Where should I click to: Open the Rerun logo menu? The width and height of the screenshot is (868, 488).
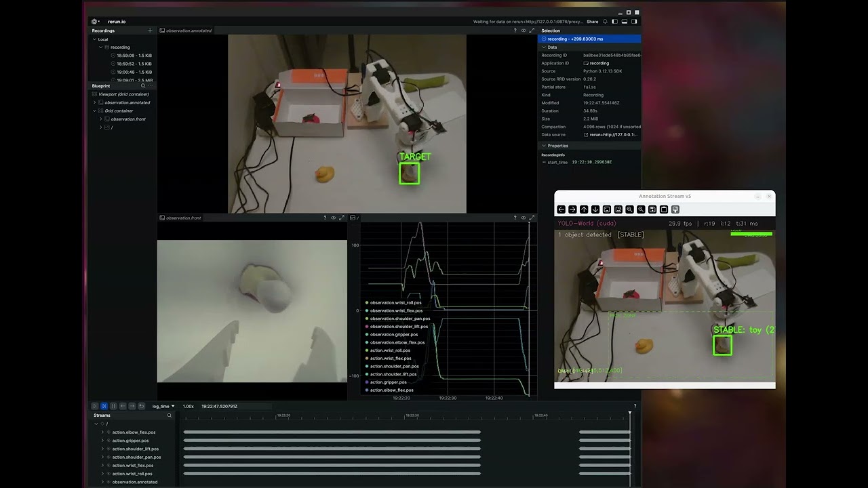click(x=95, y=22)
